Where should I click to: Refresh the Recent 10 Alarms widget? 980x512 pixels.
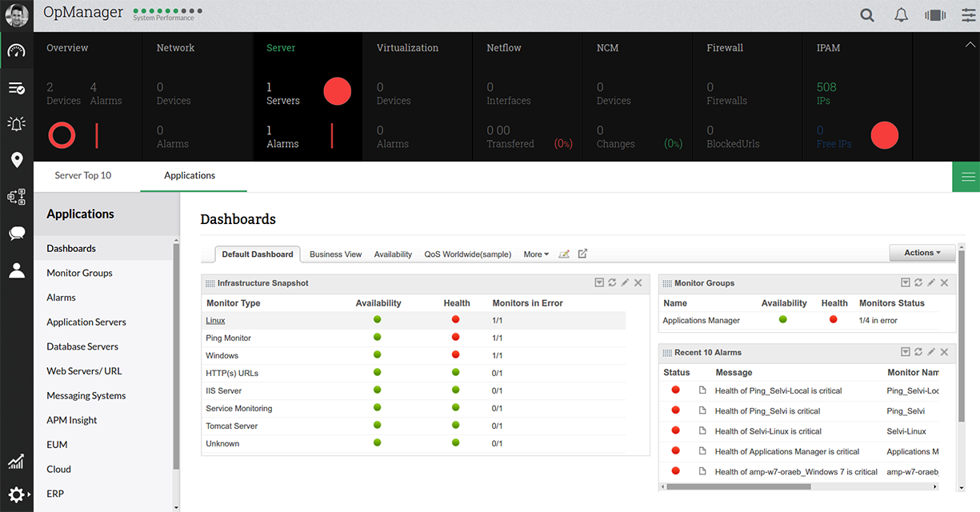(x=918, y=352)
